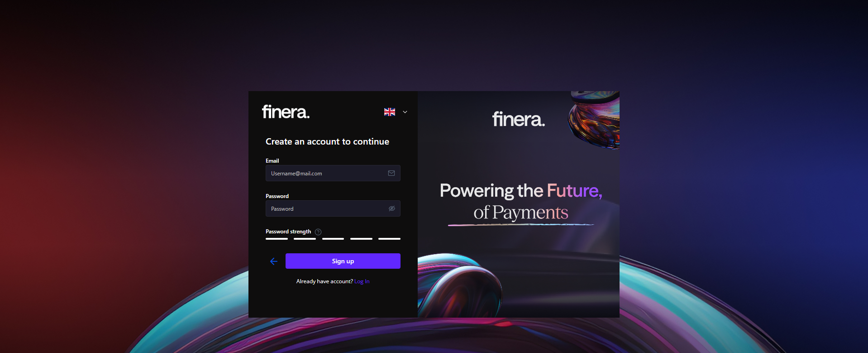Image resolution: width=868 pixels, height=353 pixels.
Task: Click the Create an account heading
Action: [x=327, y=141]
